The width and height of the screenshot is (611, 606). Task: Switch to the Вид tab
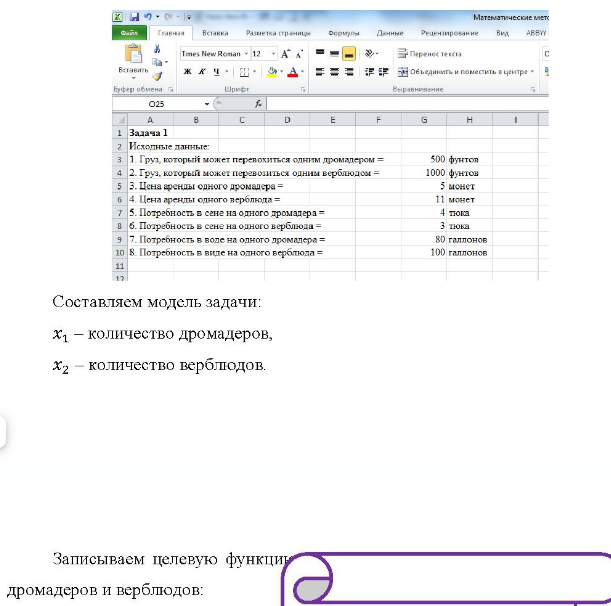coord(502,33)
